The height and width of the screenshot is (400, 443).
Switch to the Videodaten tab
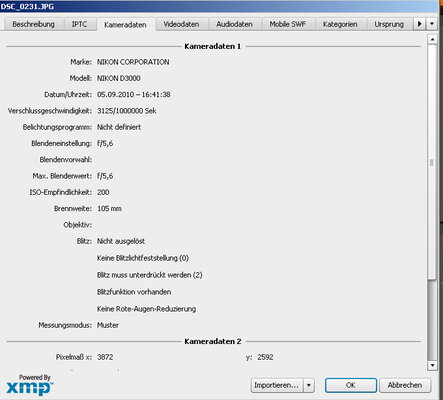coord(181,24)
